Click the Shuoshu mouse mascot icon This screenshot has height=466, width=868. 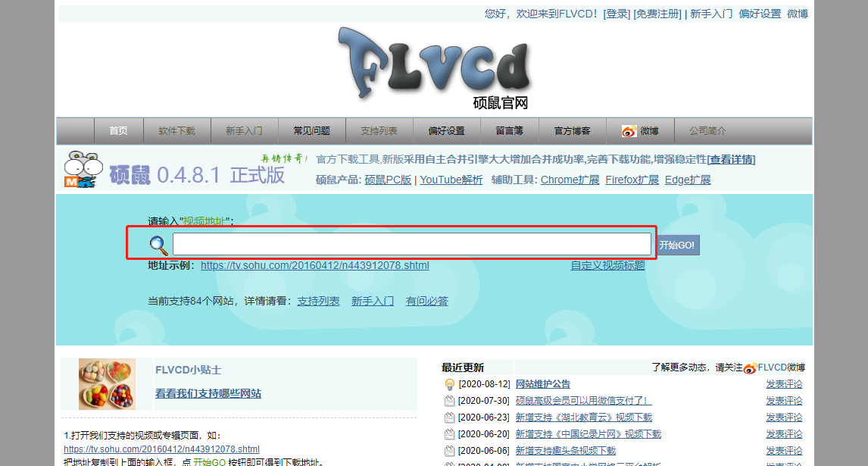pos(83,169)
